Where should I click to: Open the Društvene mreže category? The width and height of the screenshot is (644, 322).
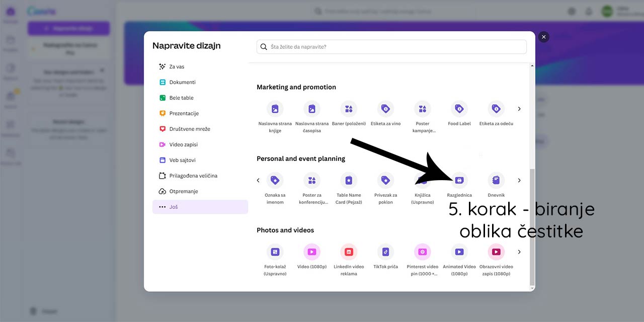195,129
